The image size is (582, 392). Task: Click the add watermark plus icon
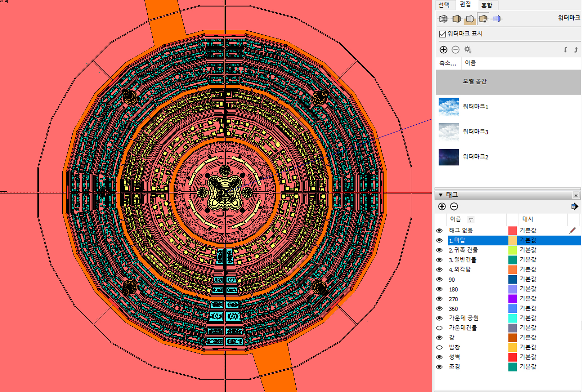coord(443,50)
